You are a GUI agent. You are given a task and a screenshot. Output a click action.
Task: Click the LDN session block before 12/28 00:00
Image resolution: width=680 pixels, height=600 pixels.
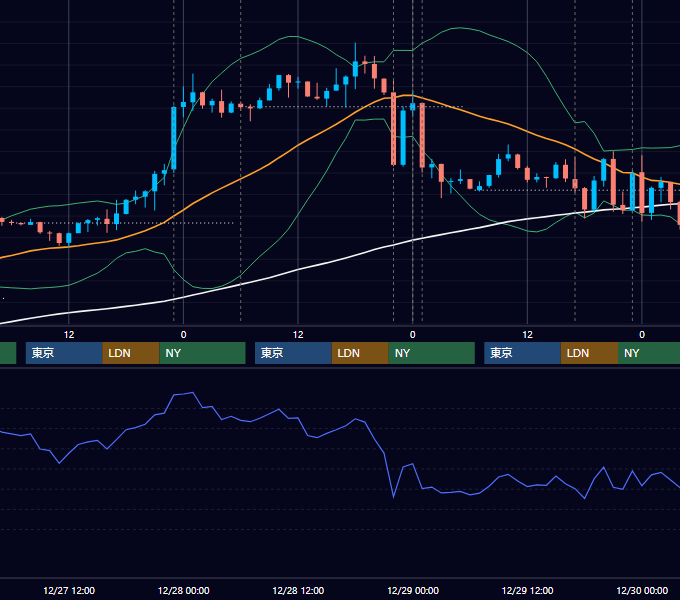131,353
